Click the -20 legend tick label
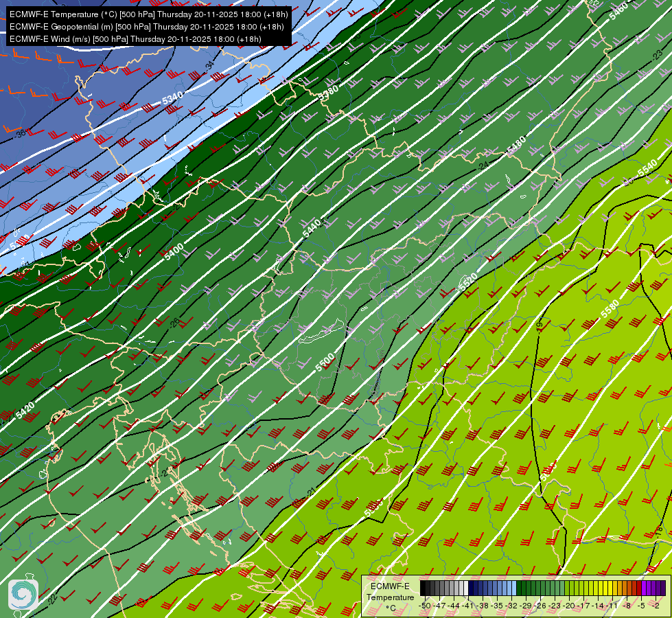The height and width of the screenshot is (618, 672). 569,606
